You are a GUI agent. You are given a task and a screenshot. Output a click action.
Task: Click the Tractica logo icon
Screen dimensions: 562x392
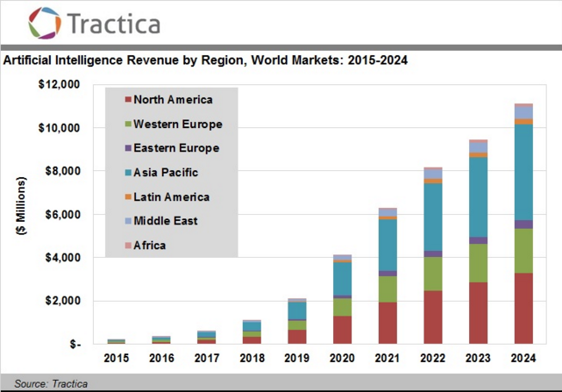click(x=45, y=23)
